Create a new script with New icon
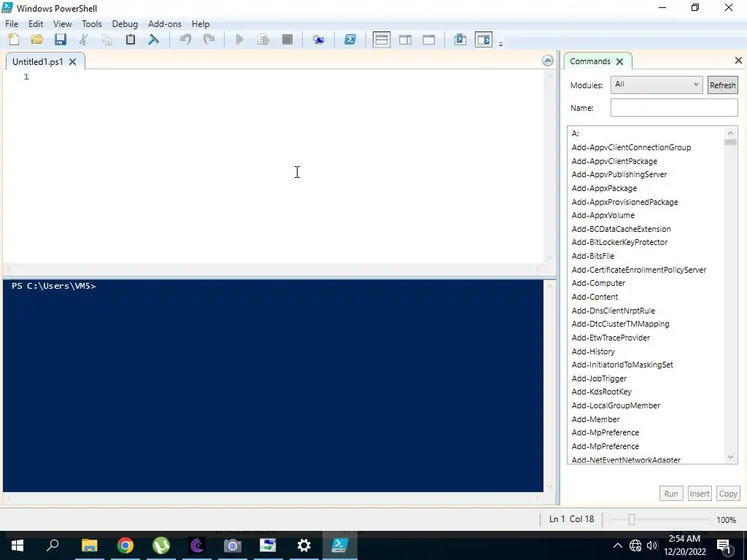Screen dimensions: 747x560 (14, 39)
